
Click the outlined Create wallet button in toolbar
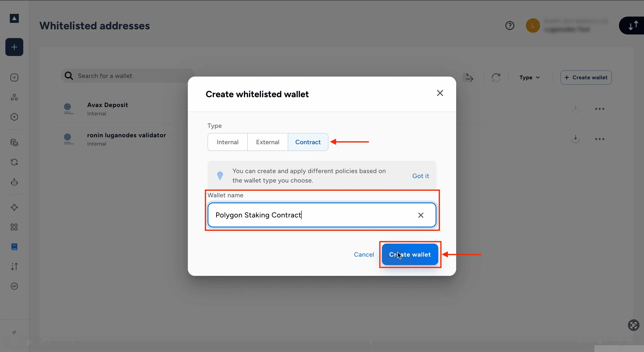[586, 78]
